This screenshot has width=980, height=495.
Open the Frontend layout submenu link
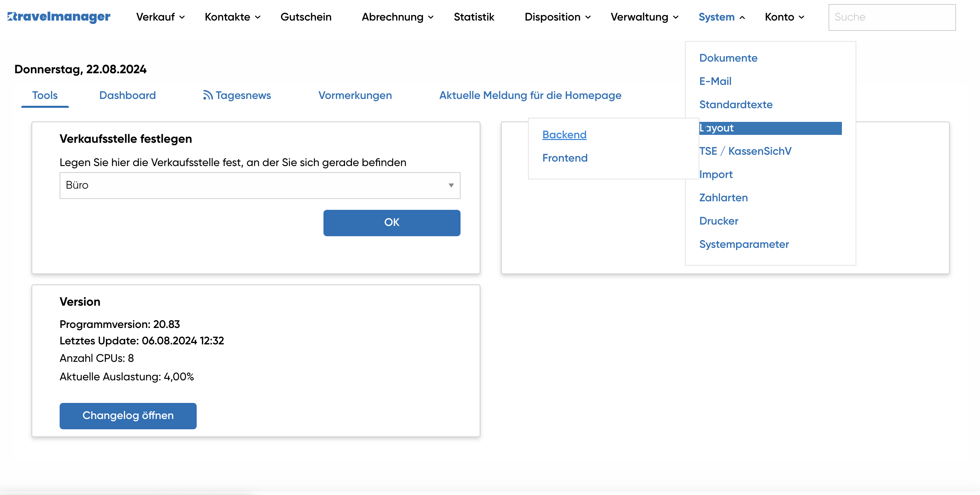point(565,158)
